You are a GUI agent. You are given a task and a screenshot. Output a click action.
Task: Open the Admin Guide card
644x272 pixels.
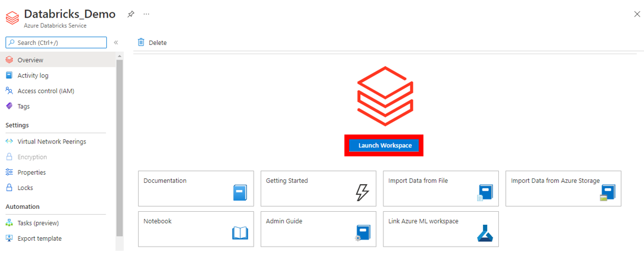(x=318, y=230)
